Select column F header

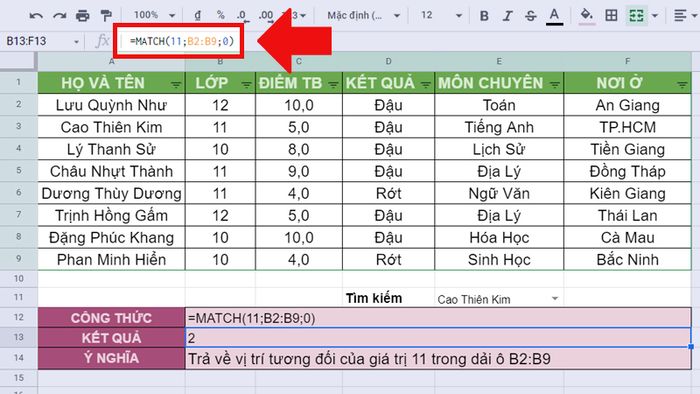click(628, 62)
